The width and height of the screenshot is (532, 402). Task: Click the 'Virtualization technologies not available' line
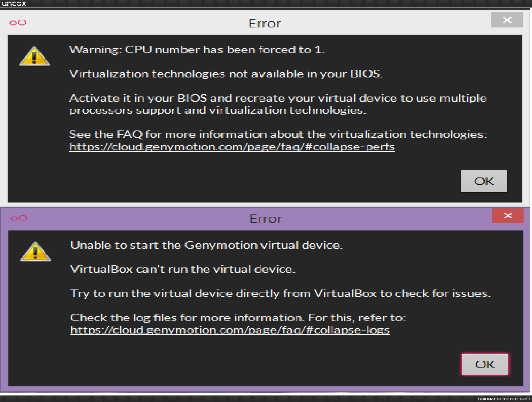(x=226, y=74)
